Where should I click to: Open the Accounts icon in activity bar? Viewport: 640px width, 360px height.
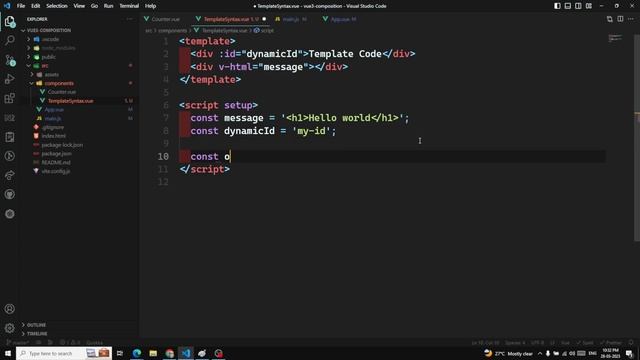click(x=10, y=309)
